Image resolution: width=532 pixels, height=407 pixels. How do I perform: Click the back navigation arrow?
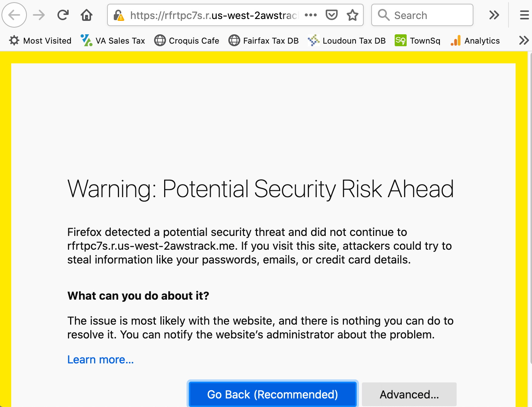[14, 15]
